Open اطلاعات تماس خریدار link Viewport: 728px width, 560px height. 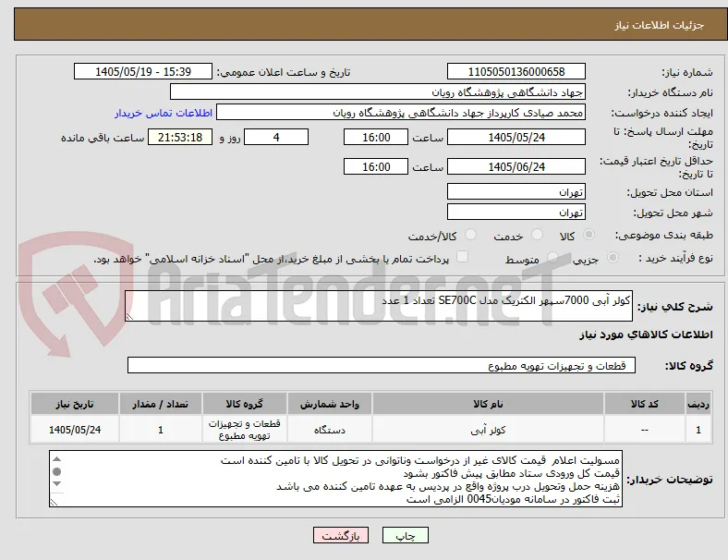pyautogui.click(x=164, y=113)
